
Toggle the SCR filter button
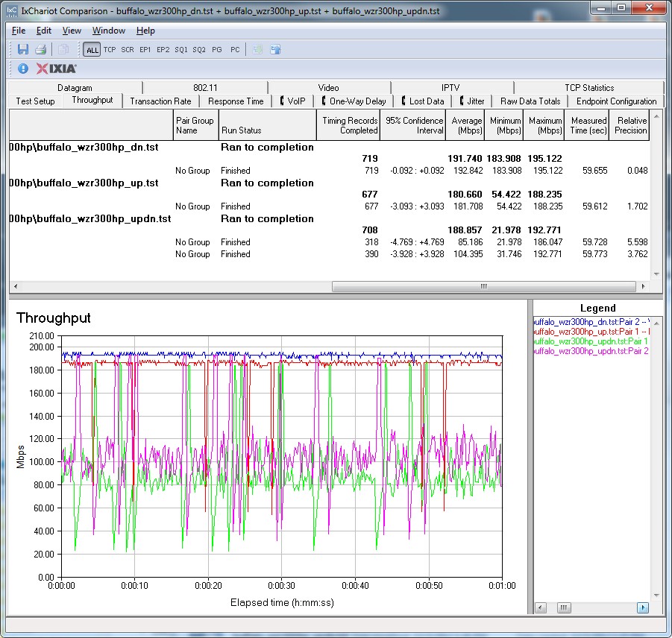128,50
